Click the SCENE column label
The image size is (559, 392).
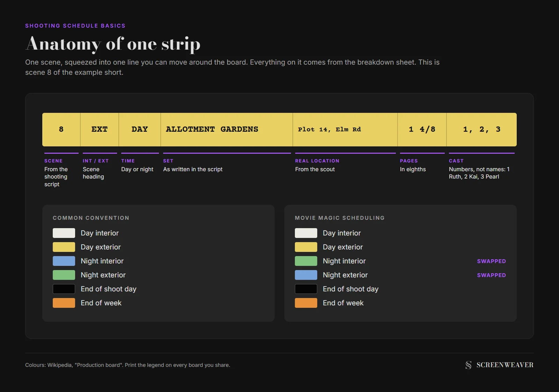coord(53,161)
